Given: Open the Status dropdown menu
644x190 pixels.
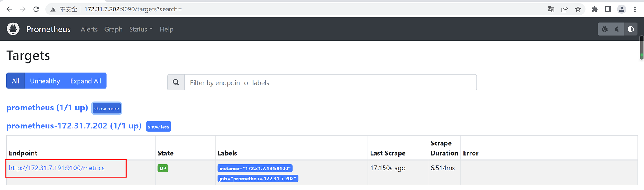Looking at the screenshot, I should click(141, 29).
